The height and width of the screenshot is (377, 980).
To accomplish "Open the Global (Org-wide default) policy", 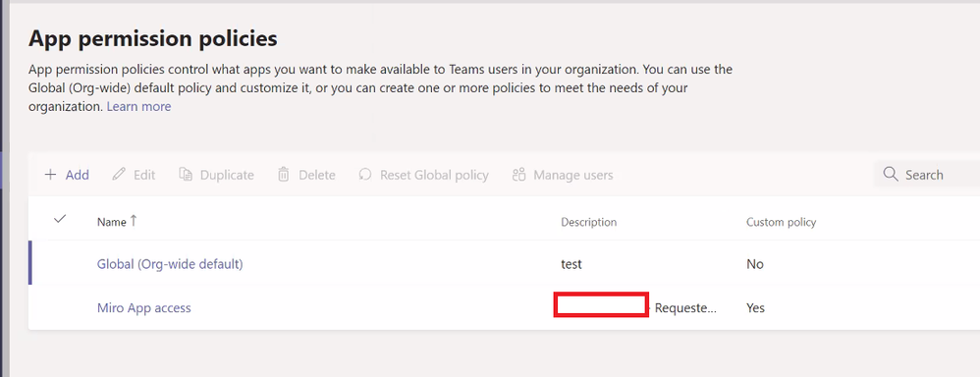I will click(x=170, y=264).
